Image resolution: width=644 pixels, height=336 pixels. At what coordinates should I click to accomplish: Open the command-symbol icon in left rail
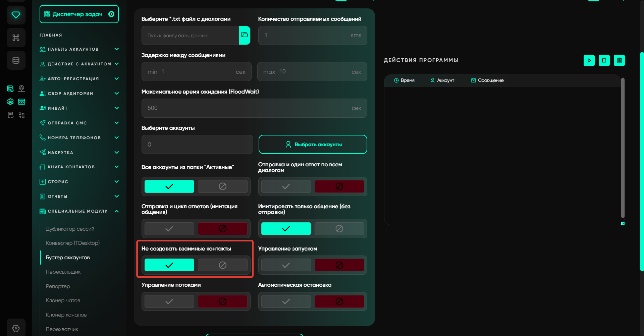(16, 38)
